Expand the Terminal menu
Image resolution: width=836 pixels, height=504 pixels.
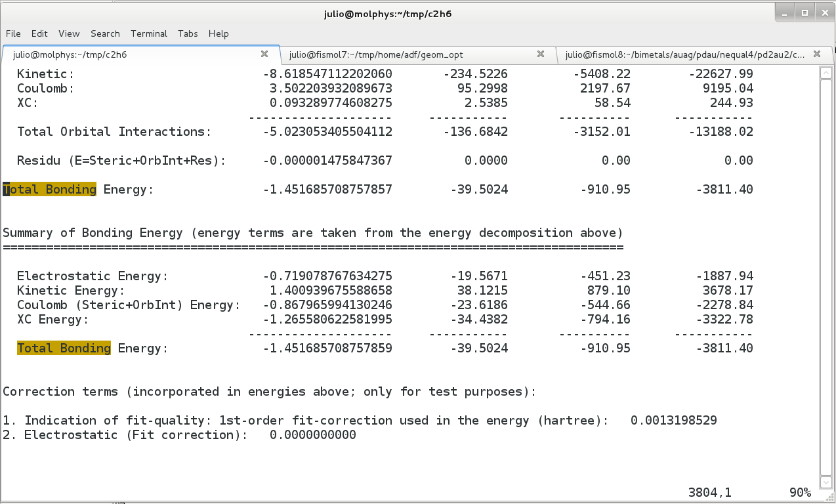149,33
